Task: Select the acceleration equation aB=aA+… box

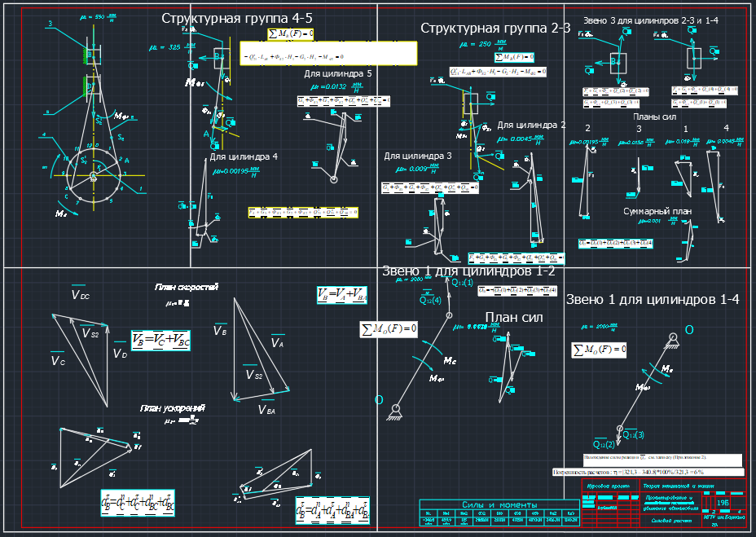Action: click(x=332, y=510)
